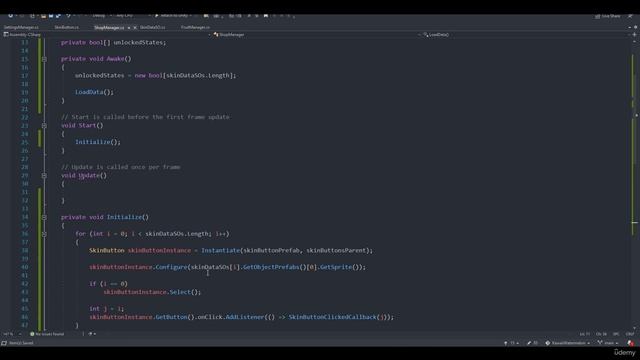Click the GetObjectPrefabs method call

click(x=271, y=267)
